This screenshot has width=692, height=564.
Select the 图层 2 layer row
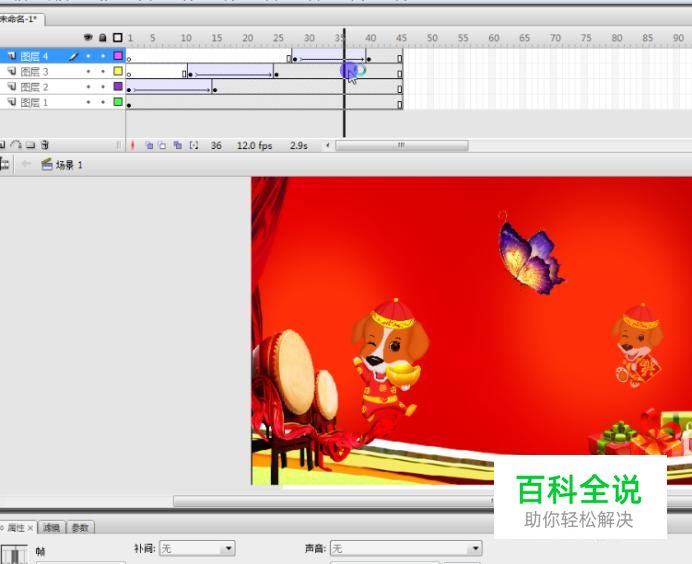(x=63, y=86)
